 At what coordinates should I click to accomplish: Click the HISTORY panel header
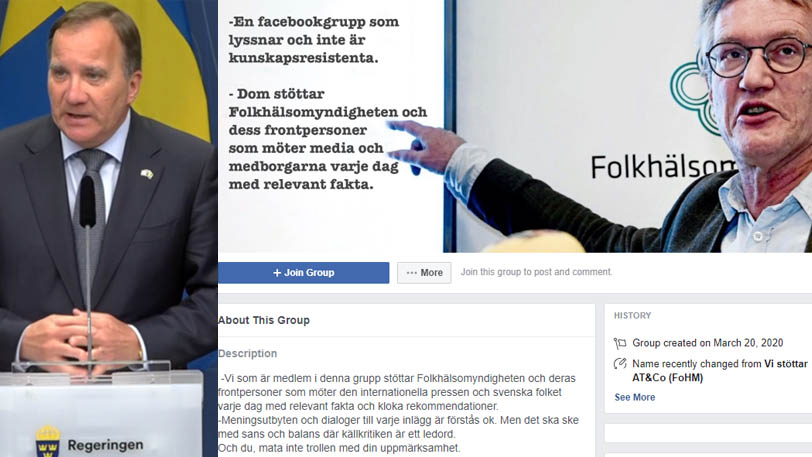coord(632,315)
